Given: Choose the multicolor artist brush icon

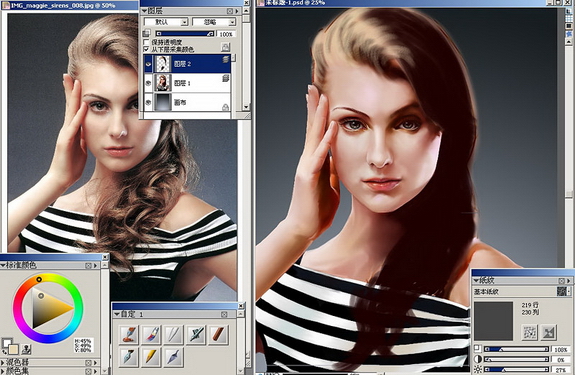Looking at the screenshot, I should pyautogui.click(x=151, y=334).
